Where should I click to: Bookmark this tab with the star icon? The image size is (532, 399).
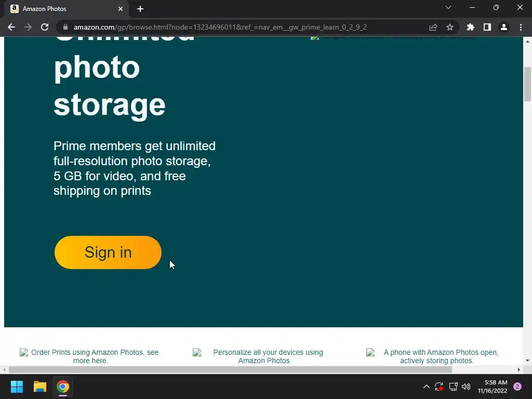coord(450,27)
